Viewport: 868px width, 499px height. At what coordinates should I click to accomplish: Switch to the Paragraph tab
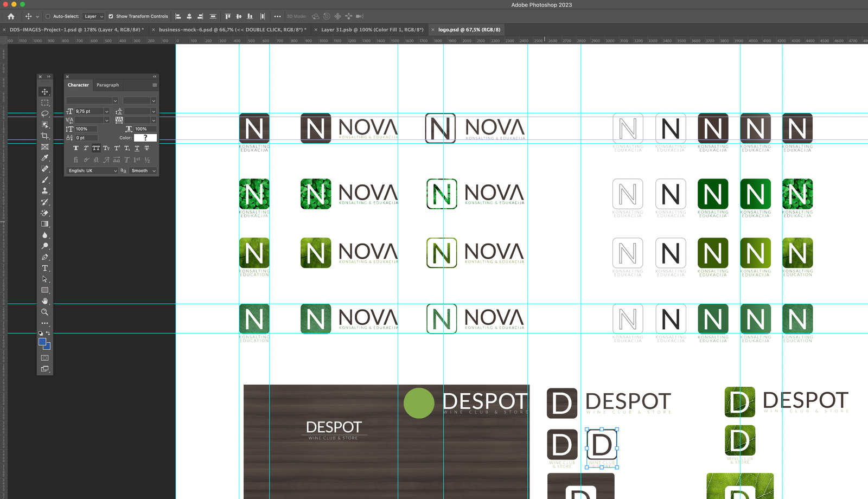[x=107, y=85]
